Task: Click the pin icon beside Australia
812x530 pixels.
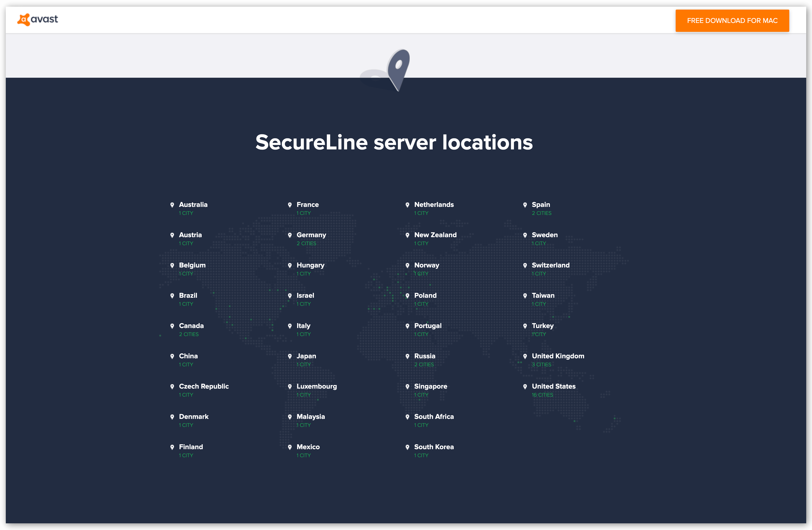Action: pos(172,205)
